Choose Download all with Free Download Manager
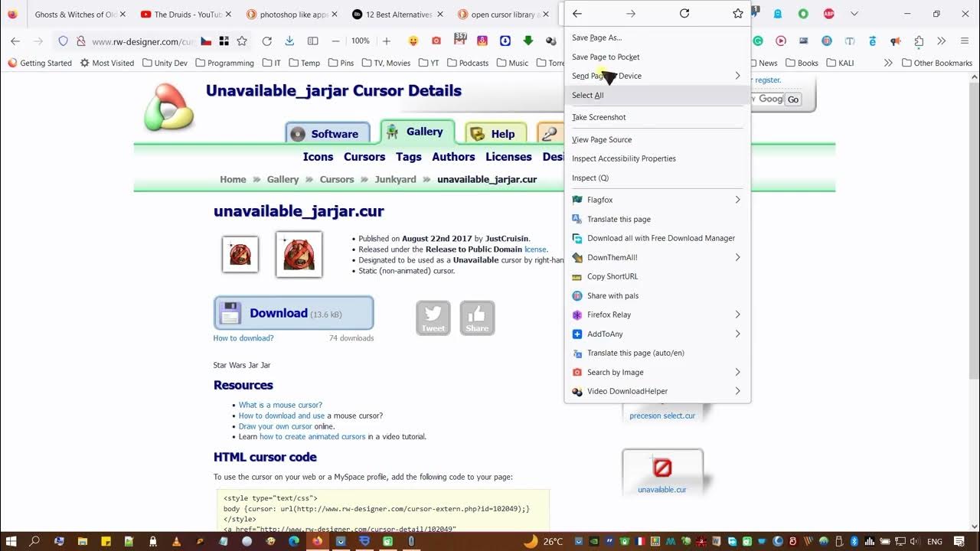 [657, 238]
